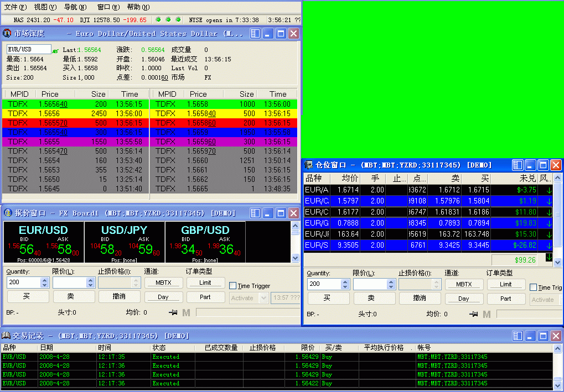This screenshot has width=564, height=392.
Task: Click the second green status light in toolbar
Action: pyautogui.click(x=168, y=19)
